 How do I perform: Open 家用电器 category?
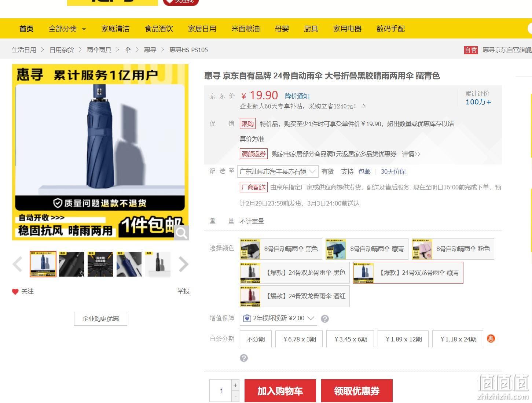[x=347, y=29]
